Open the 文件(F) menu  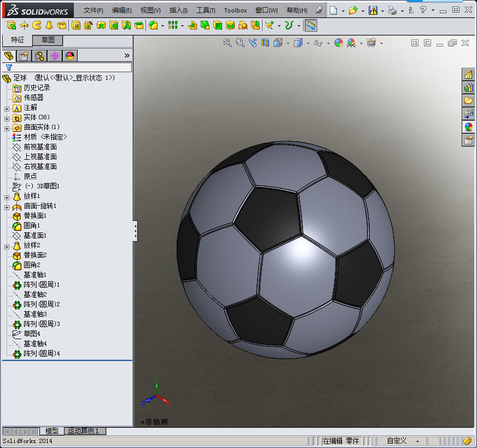93,10
